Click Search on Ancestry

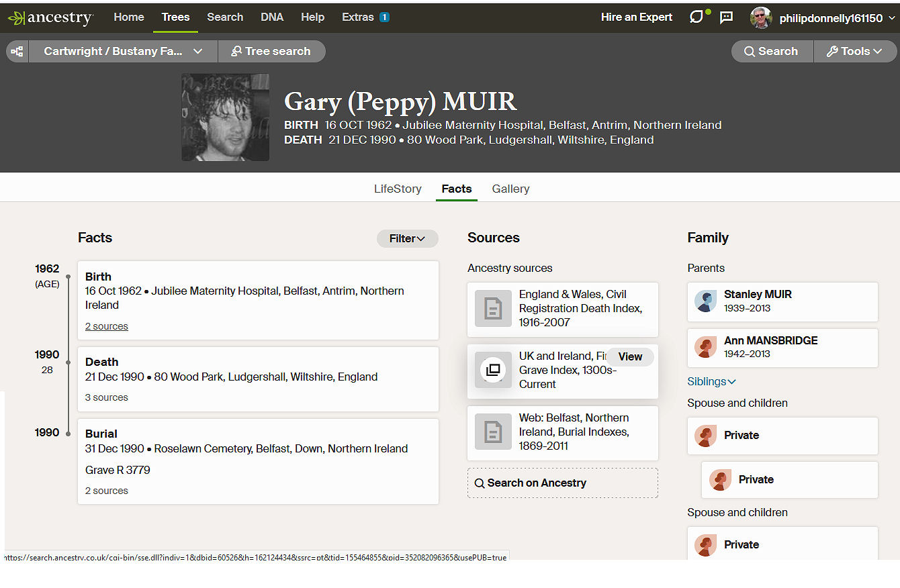(x=562, y=483)
